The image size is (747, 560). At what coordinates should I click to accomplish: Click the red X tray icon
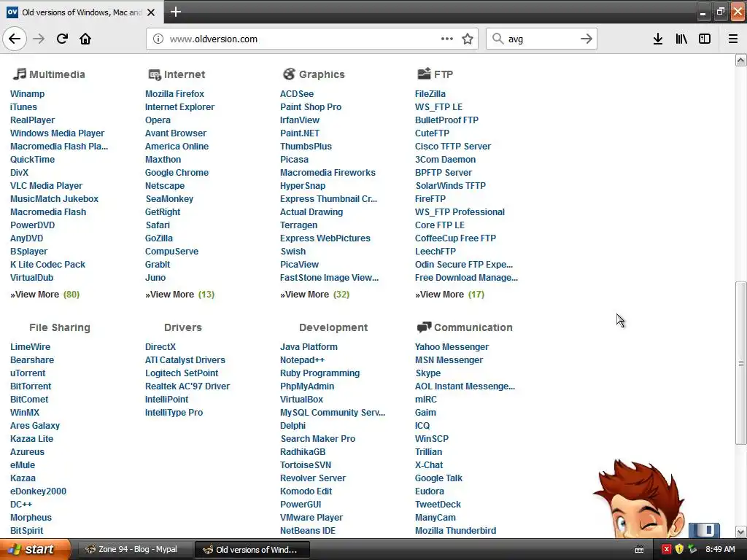point(667,550)
